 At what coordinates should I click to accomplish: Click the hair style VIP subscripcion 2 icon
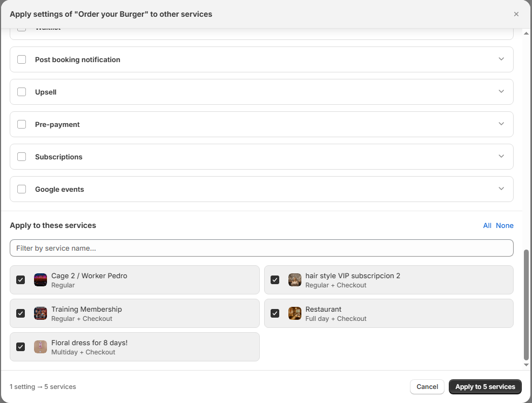tap(294, 280)
